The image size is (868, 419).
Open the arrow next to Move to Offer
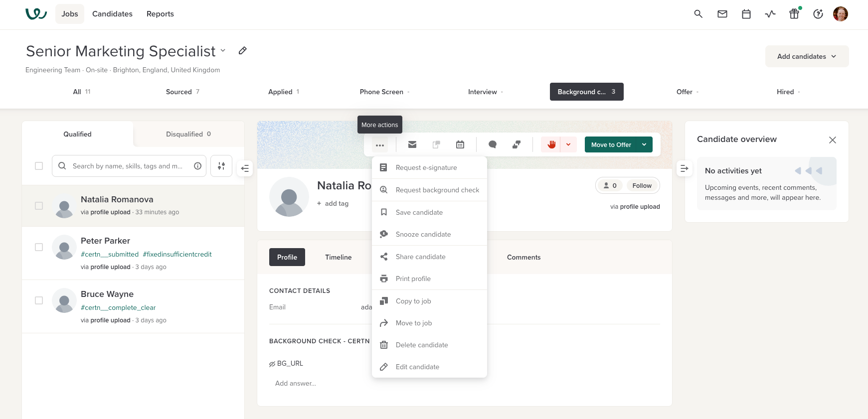click(644, 144)
